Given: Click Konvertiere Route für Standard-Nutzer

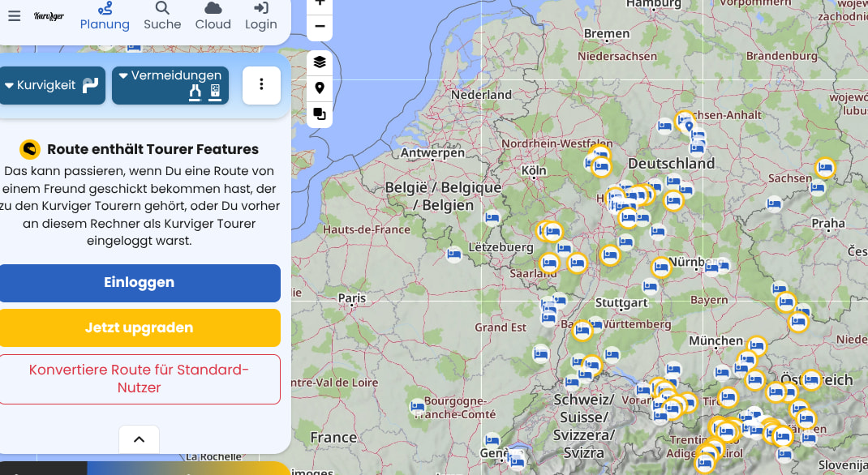Looking at the screenshot, I should tap(140, 379).
